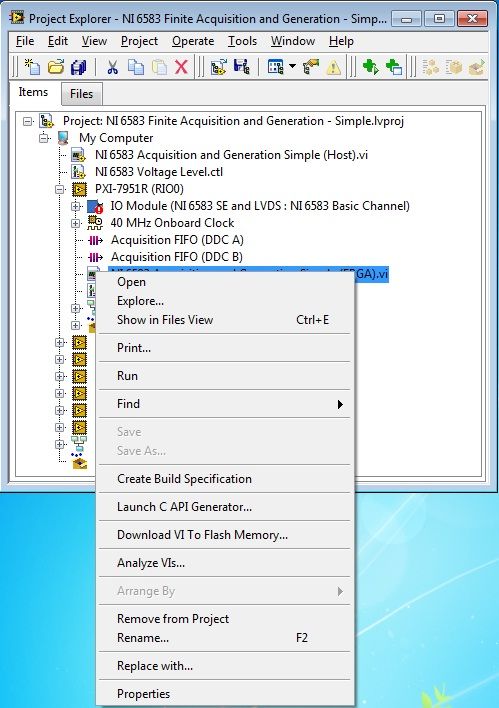Click the first green plus toolbar icon
Screen dimensions: 499x708
pos(370,67)
